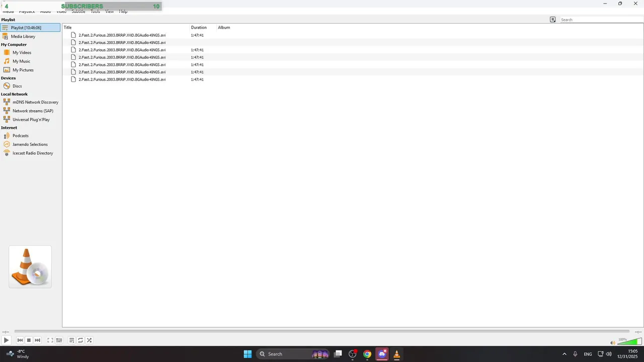Screen dimensions: 644x362
Task: Select Playlist [10:46:06] in the sidebar
Action: [x=30, y=28]
